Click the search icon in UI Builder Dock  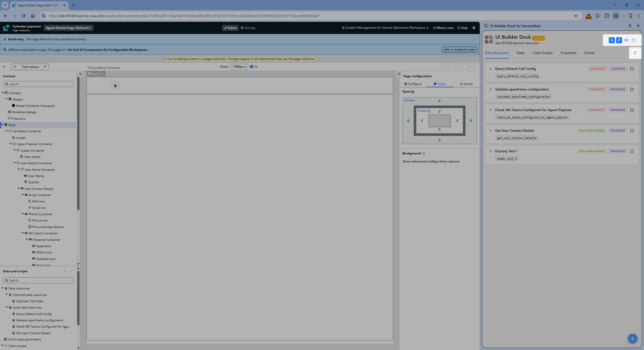point(612,40)
